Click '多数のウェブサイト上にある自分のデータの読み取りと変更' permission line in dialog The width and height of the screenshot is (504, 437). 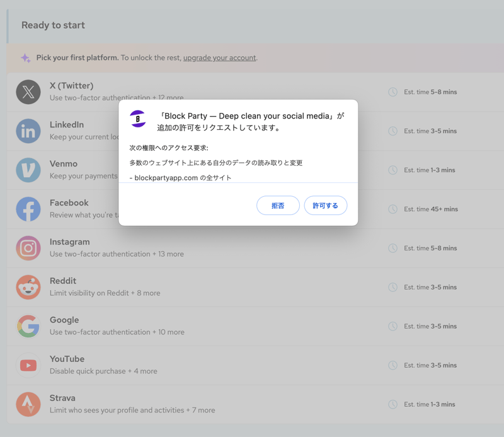pyautogui.click(x=216, y=163)
